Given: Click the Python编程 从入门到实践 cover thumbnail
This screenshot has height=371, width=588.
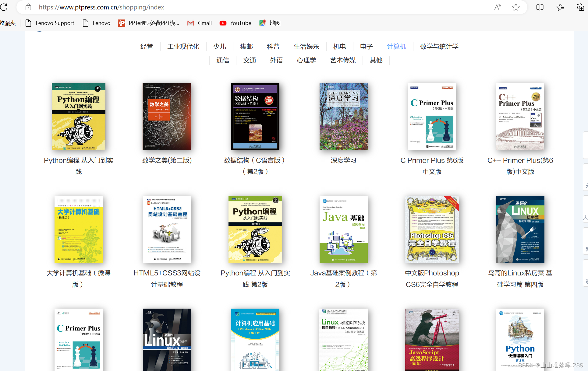Looking at the screenshot, I should [x=79, y=117].
